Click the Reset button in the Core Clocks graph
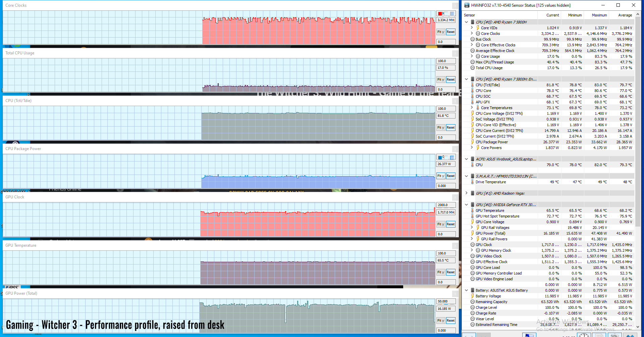The height and width of the screenshot is (337, 644). (x=450, y=32)
